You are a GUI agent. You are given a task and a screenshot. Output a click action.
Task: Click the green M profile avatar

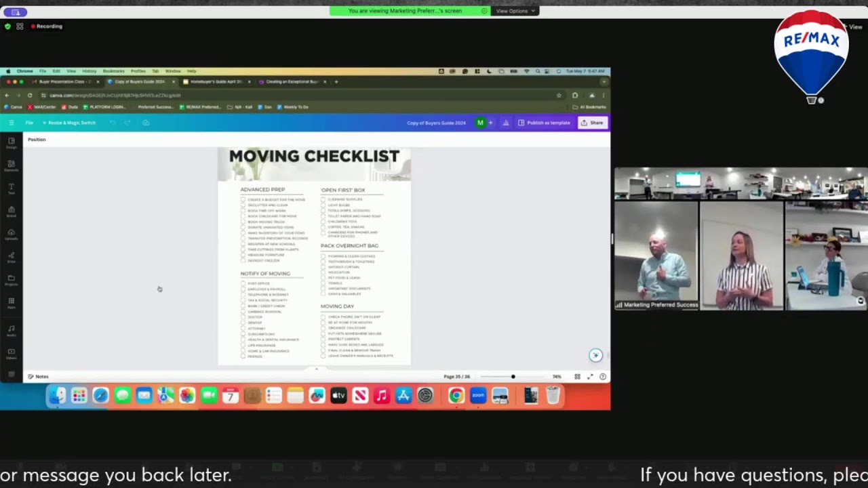(x=480, y=123)
